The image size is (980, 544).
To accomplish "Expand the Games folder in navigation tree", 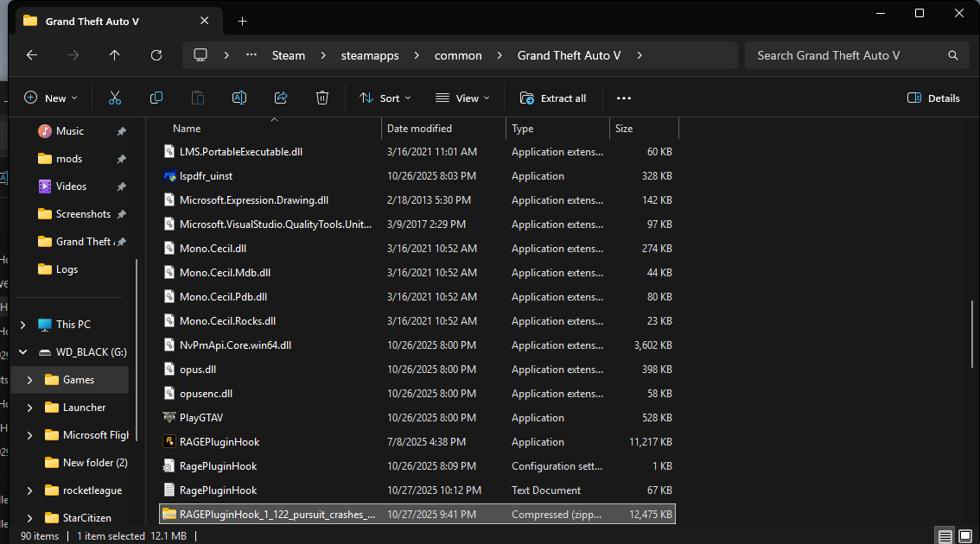I will pos(30,380).
